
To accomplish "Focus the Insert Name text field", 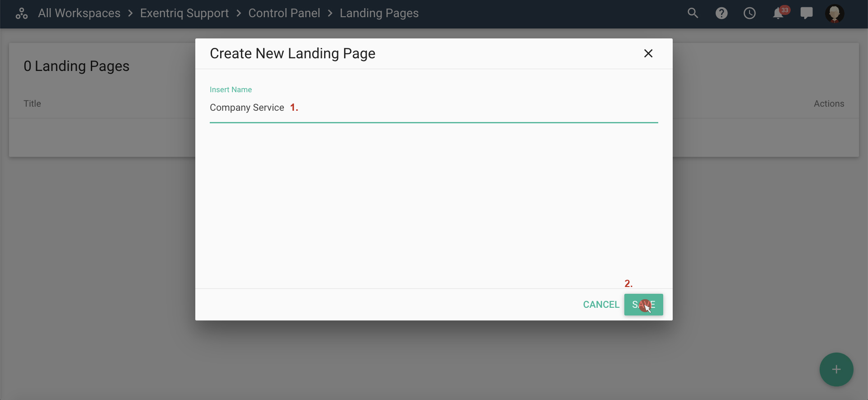I will pyautogui.click(x=433, y=108).
